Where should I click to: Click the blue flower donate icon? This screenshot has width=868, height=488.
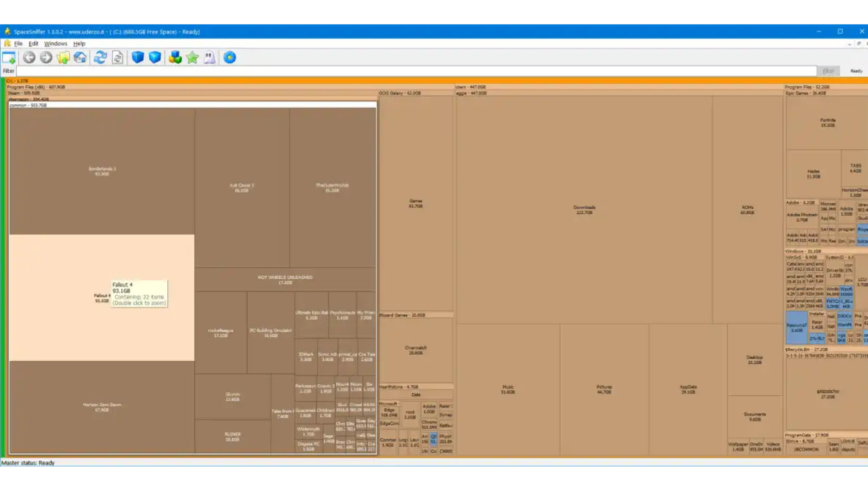point(230,57)
